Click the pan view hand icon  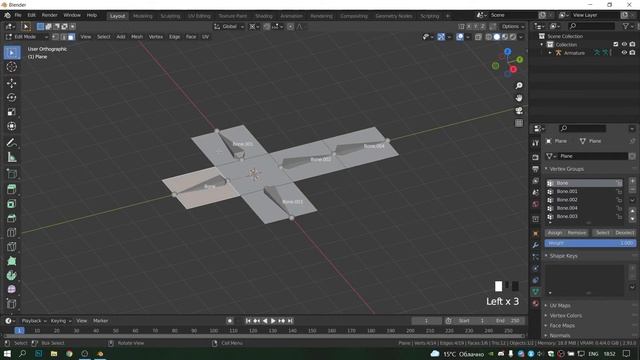(x=519, y=98)
